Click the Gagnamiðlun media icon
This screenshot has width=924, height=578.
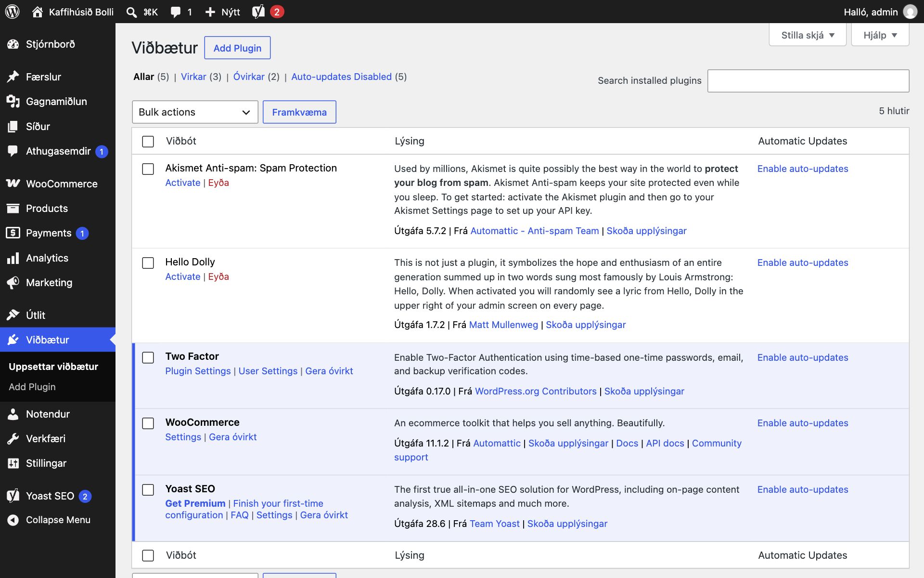[x=13, y=102]
